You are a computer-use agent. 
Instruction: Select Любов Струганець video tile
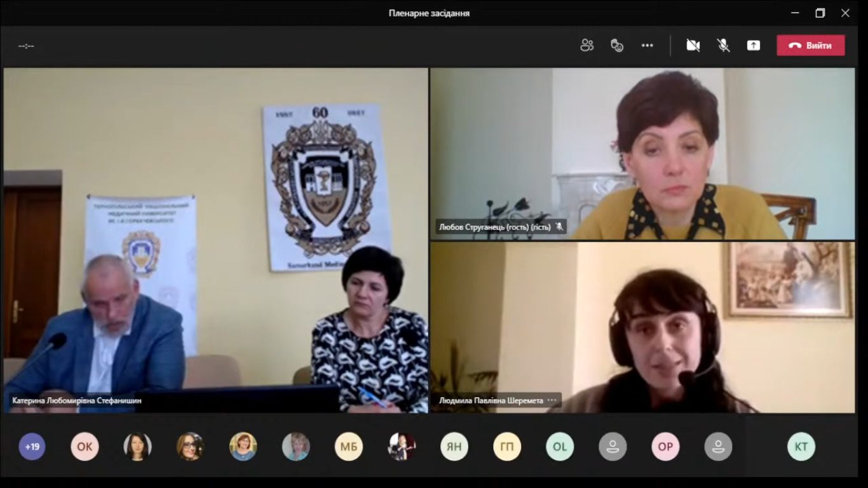click(x=642, y=152)
